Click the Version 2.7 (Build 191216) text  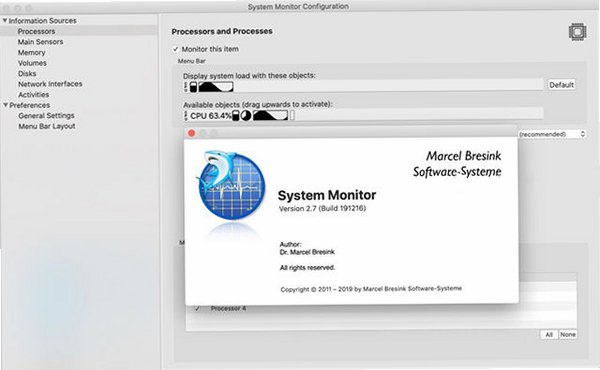(x=322, y=209)
